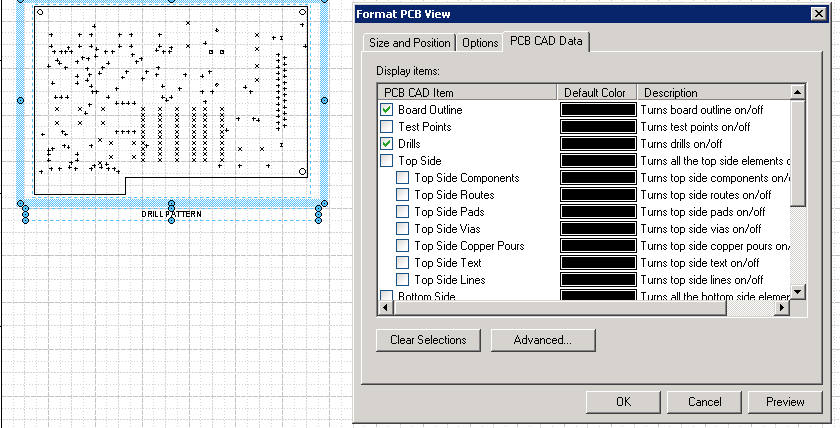Open Top Side Text color swatch
The width and height of the screenshot is (840, 428).
[598, 263]
